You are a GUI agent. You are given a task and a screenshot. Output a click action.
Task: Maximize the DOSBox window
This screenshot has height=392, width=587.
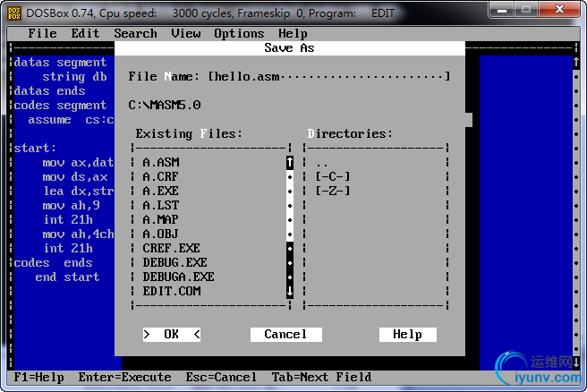click(526, 10)
